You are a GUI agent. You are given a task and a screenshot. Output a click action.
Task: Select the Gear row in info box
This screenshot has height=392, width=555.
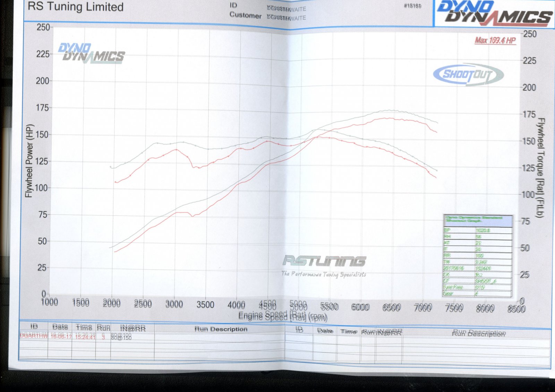tap(477, 294)
